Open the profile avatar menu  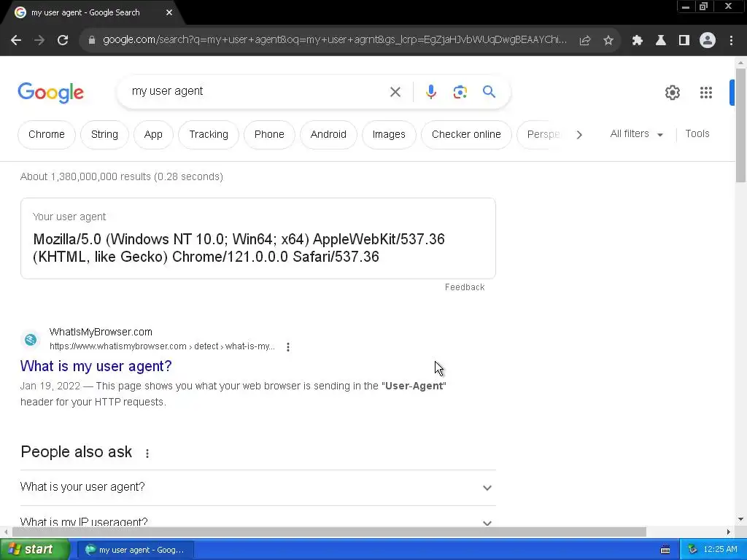pyautogui.click(x=708, y=41)
